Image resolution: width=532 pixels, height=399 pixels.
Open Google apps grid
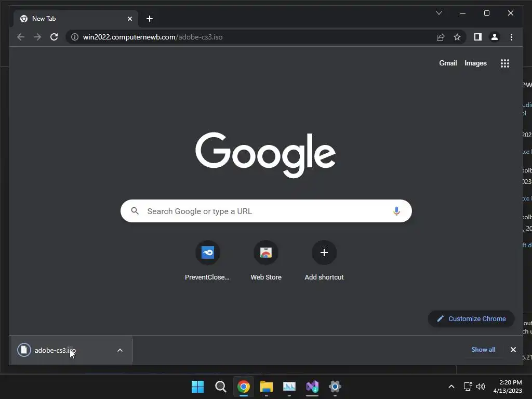(505, 63)
